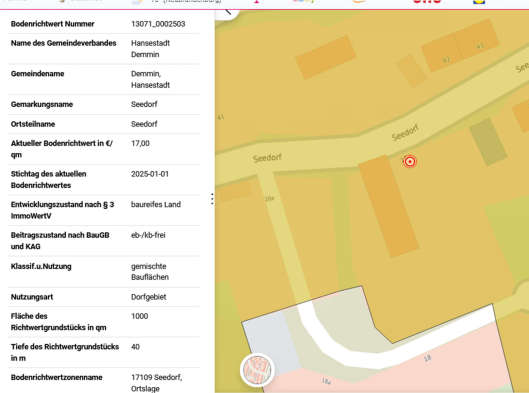Click house number 18 on the pink parcel
Viewport: 529px width, 393px height.
[427, 358]
